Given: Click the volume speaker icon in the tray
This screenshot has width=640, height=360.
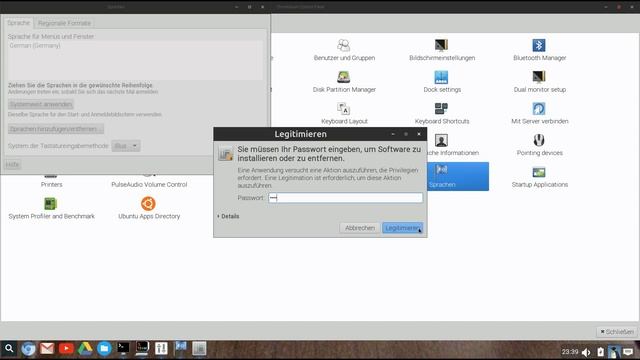Looking at the screenshot, I should point(586,352).
